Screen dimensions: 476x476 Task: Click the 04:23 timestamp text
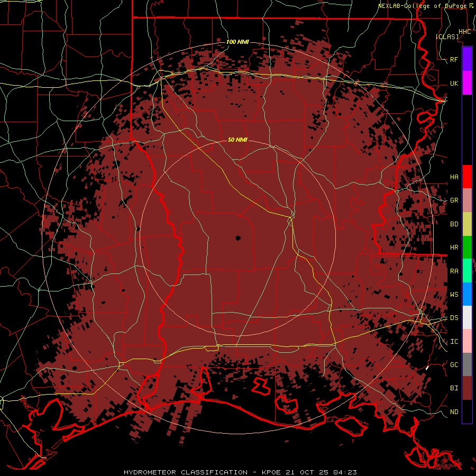344,472
